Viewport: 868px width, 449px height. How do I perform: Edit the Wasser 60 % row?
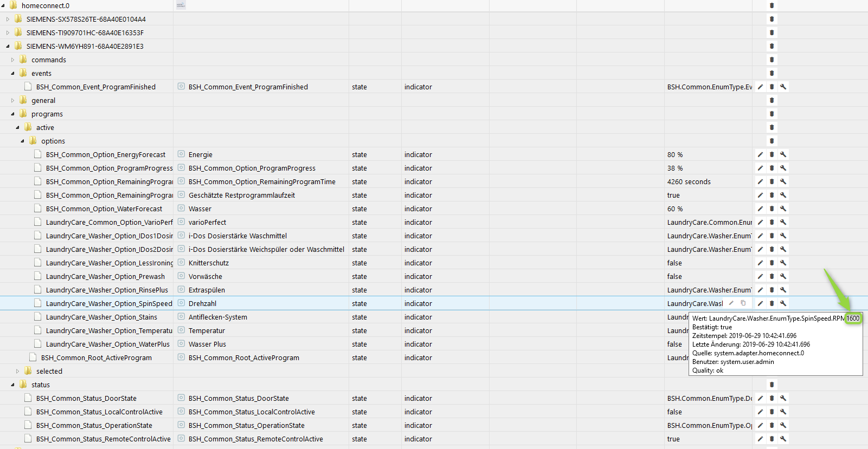[x=760, y=209]
